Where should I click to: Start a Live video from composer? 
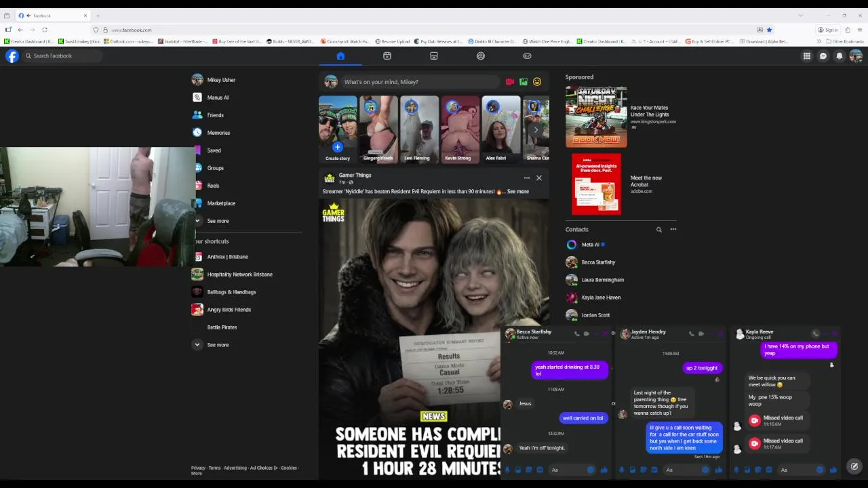(510, 82)
